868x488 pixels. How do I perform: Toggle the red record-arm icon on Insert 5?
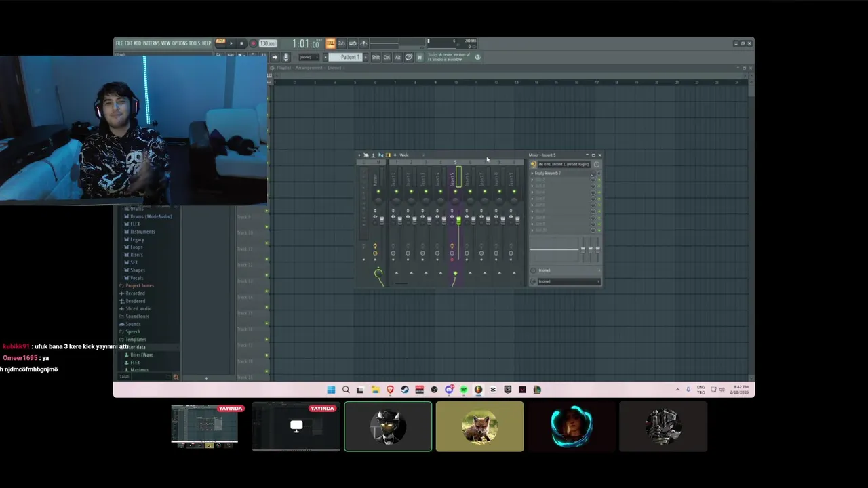(452, 260)
